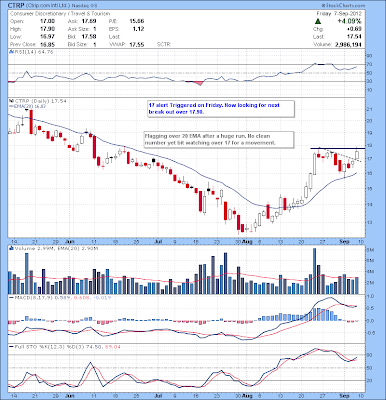The height and width of the screenshot is (400, 386).
Task: Click the RSI(14) panel legend icon
Action: pos(10,52)
